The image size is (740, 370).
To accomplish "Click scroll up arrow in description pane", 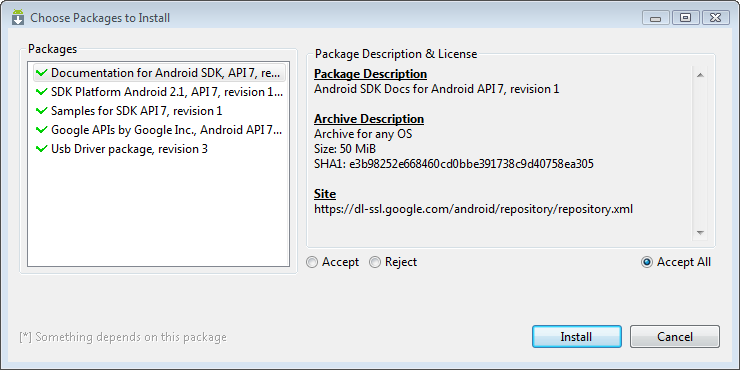I will tap(700, 75).
